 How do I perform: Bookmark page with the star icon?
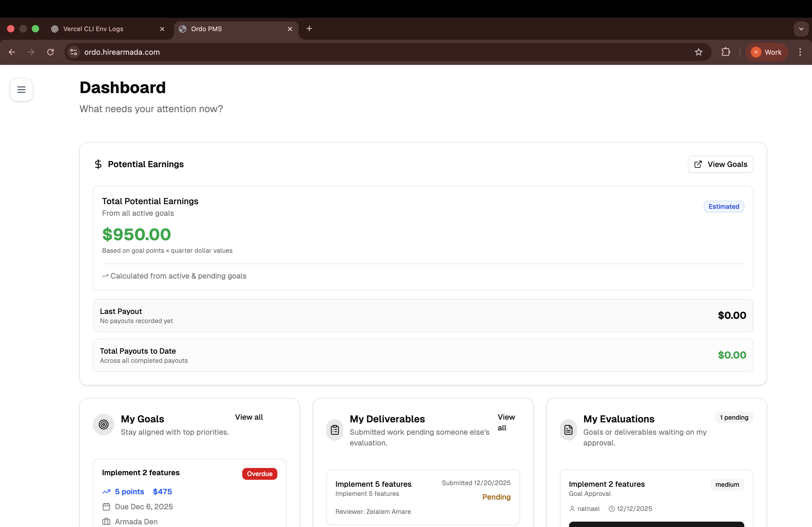[698, 52]
